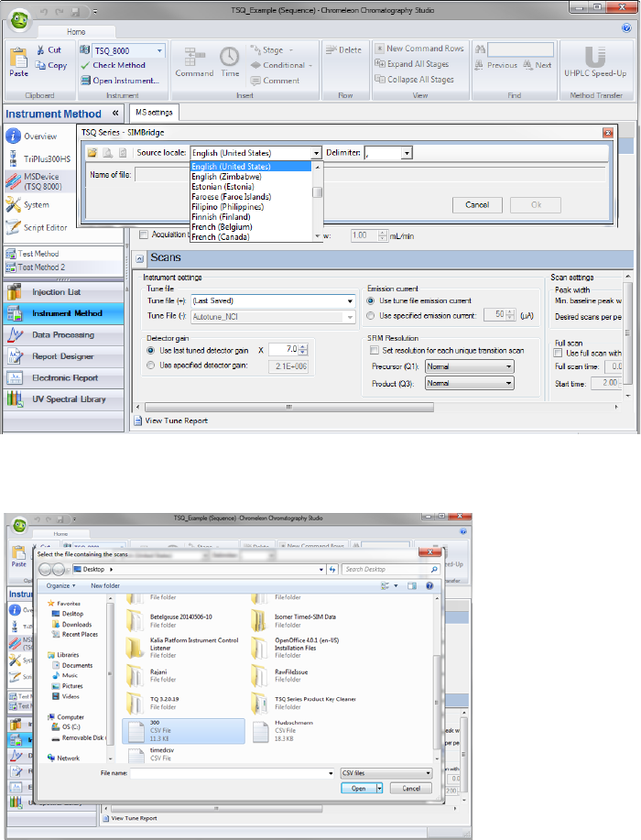The height and width of the screenshot is (840, 641).
Task: Open Tune file (+) dropdown
Action: click(350, 301)
